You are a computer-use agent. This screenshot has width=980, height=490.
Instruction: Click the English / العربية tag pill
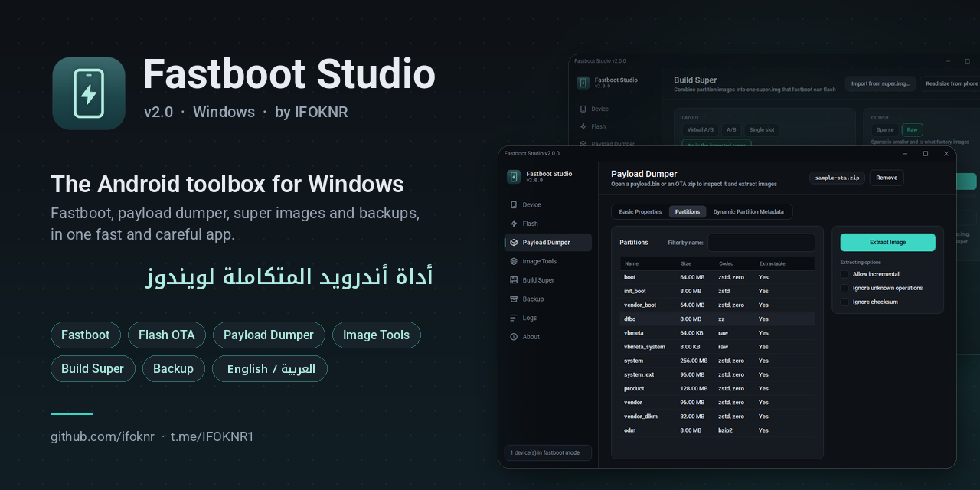(269, 368)
